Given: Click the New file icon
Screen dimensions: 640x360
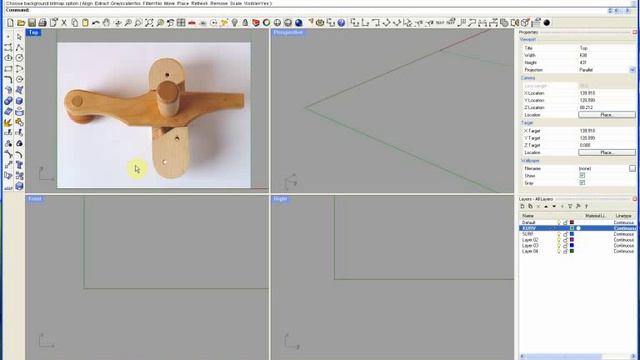Looking at the screenshot, I should 10,23.
